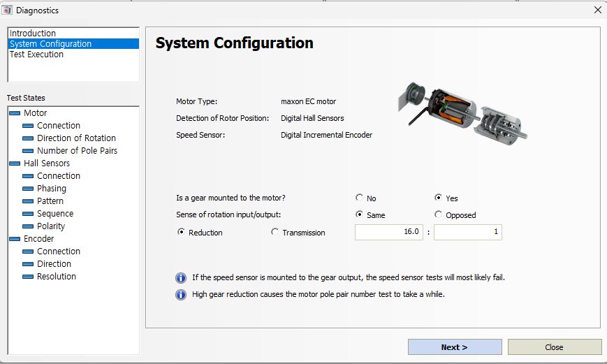607x364 pixels.
Task: Open the Test Execution page
Action: click(73, 54)
